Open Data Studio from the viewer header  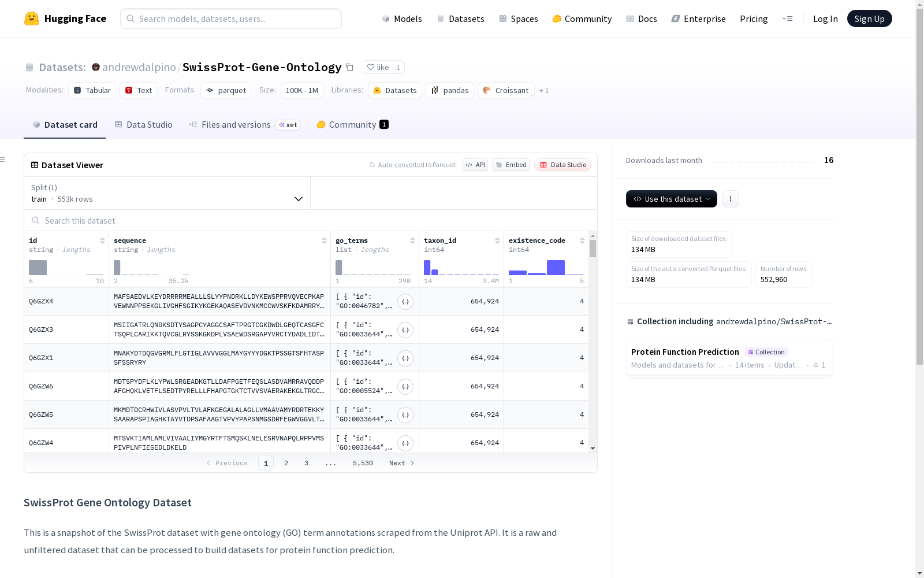(x=563, y=165)
